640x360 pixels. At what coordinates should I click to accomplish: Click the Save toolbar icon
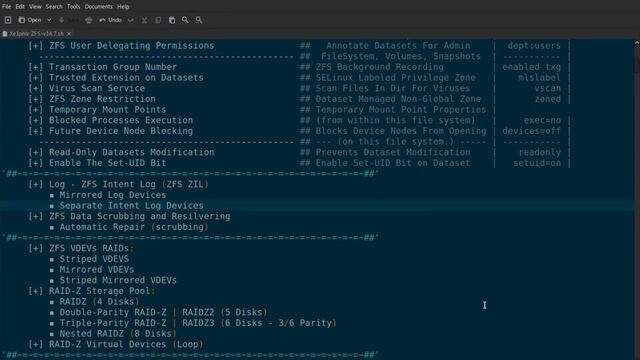coord(61,20)
